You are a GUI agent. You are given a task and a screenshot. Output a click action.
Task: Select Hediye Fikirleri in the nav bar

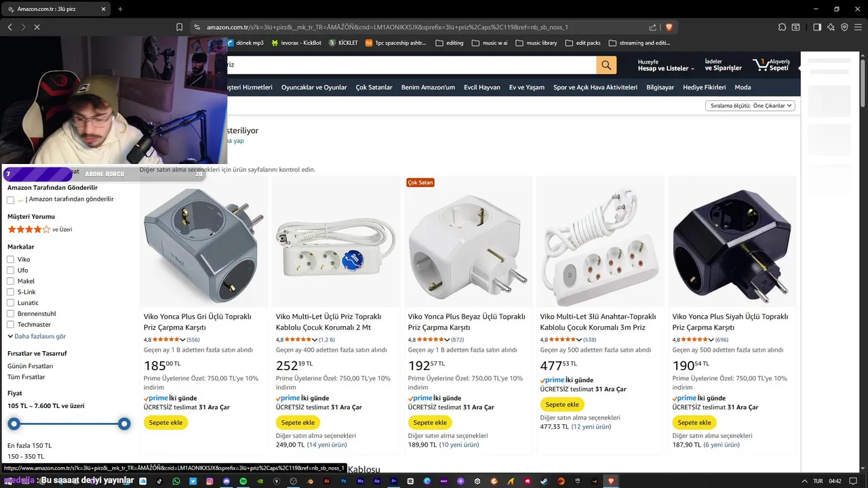(704, 87)
